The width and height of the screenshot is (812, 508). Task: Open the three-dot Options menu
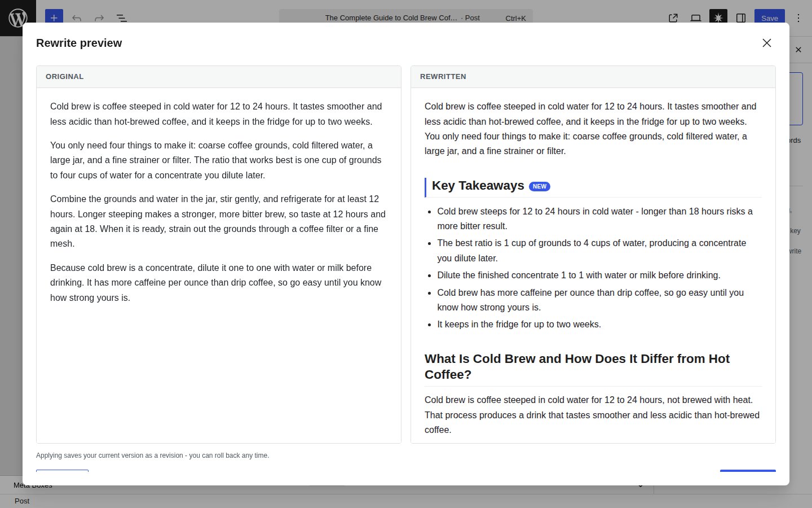tap(798, 18)
